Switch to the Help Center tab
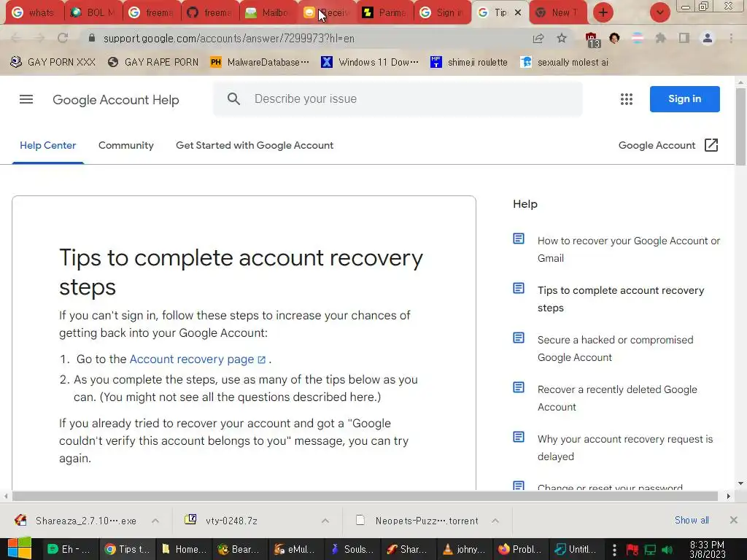 pos(47,145)
